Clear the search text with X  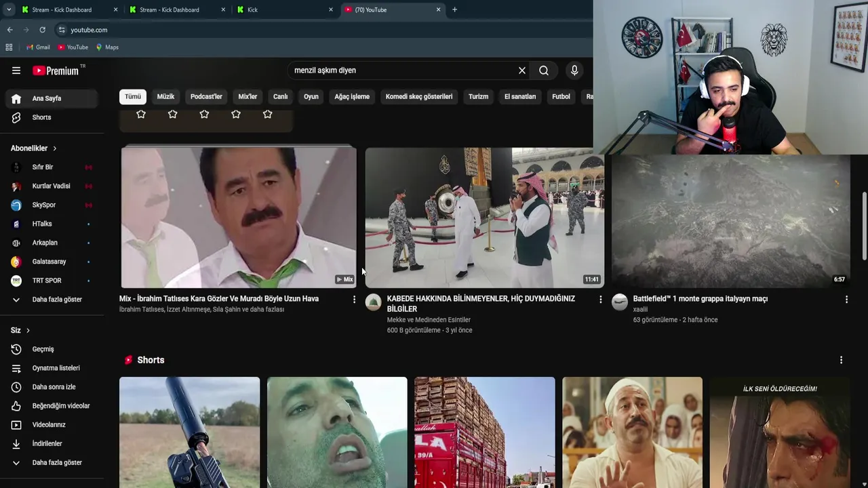(522, 70)
